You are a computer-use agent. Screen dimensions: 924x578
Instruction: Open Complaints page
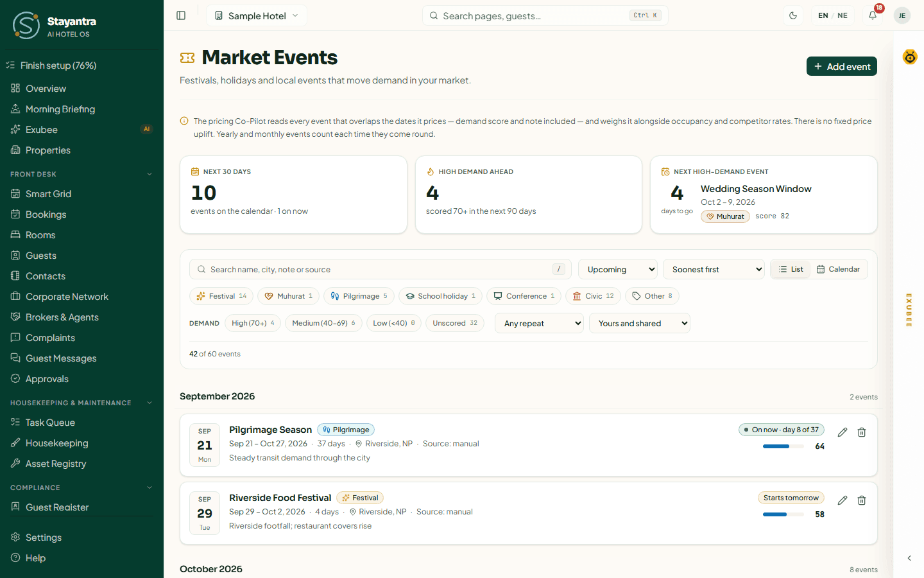click(81, 338)
